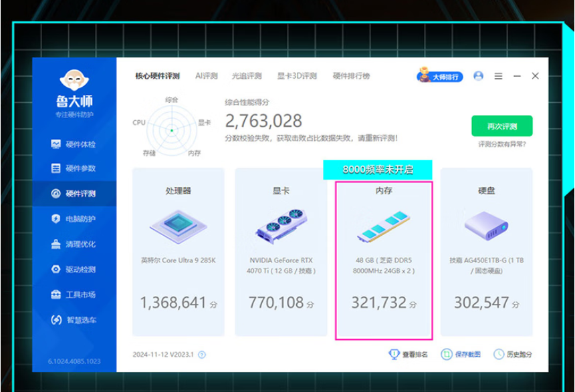
Task: Click the 评测分数有异常? link
Action: pos(502,144)
